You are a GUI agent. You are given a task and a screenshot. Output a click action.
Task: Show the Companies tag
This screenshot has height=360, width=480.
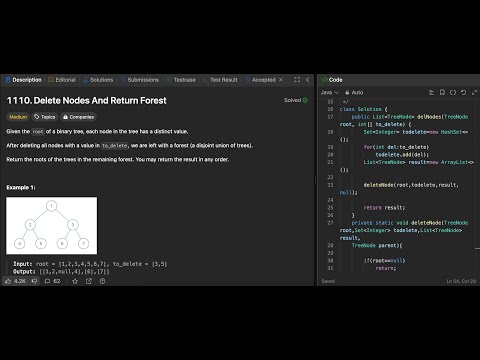point(78,117)
